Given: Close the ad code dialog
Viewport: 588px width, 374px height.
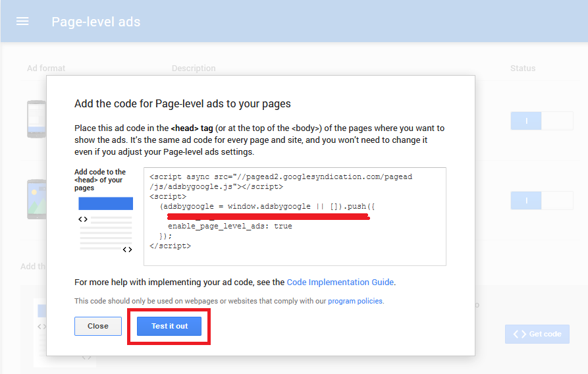Looking at the screenshot, I should tap(98, 326).
